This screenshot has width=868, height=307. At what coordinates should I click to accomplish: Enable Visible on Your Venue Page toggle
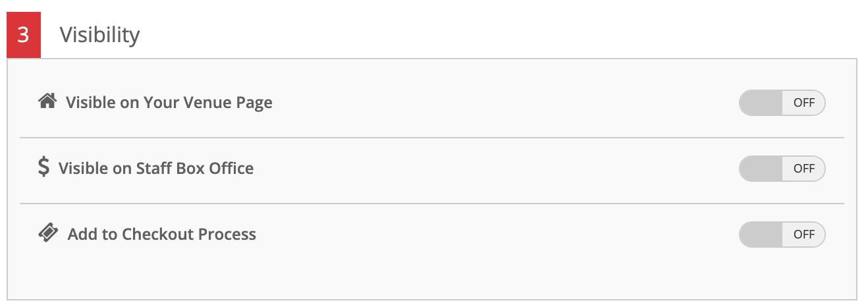[782, 103]
